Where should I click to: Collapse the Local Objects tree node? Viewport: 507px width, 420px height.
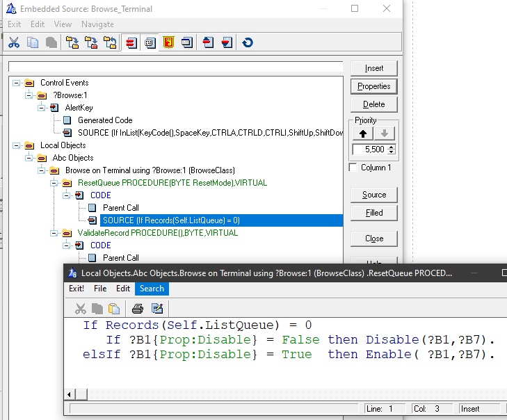coord(16,145)
